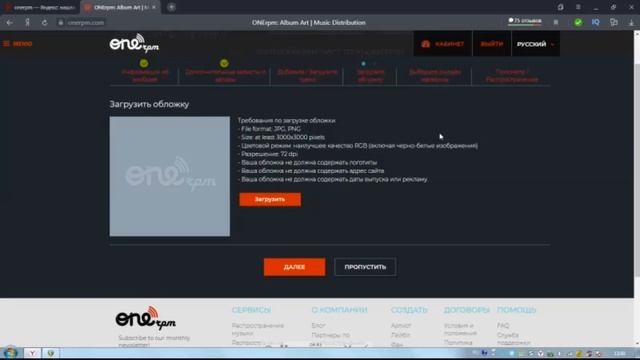Open footer Распространение музыки link

pyautogui.click(x=258, y=329)
